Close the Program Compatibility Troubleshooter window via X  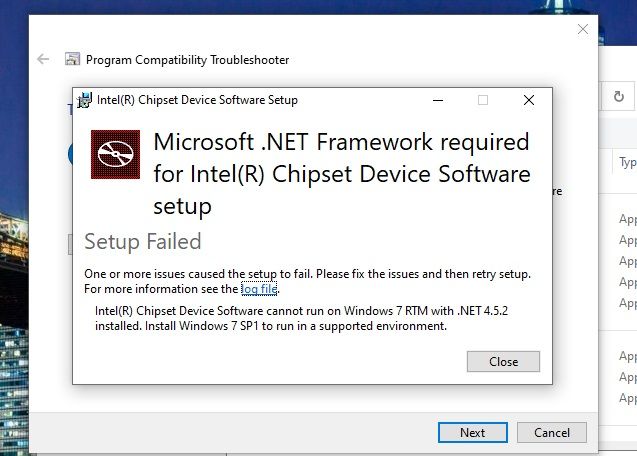pyautogui.click(x=583, y=30)
